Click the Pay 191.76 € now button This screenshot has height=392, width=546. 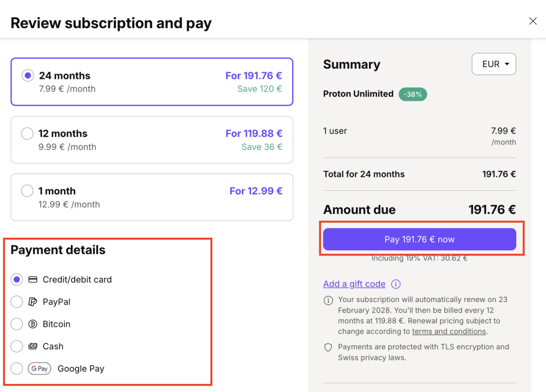tap(419, 239)
